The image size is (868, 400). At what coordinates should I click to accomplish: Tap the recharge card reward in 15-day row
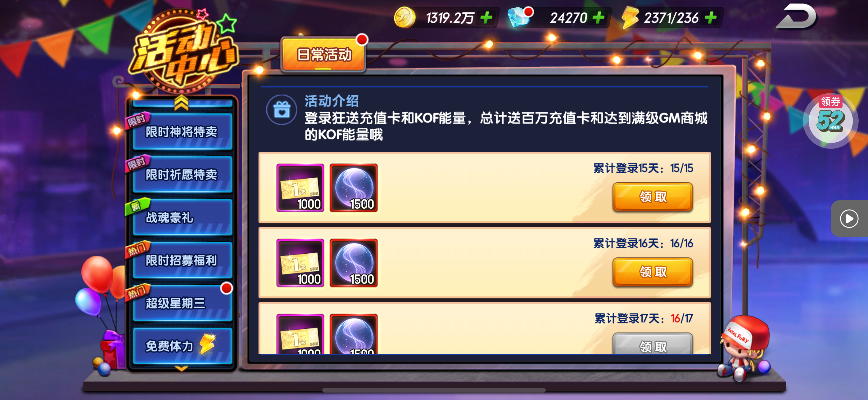click(300, 188)
